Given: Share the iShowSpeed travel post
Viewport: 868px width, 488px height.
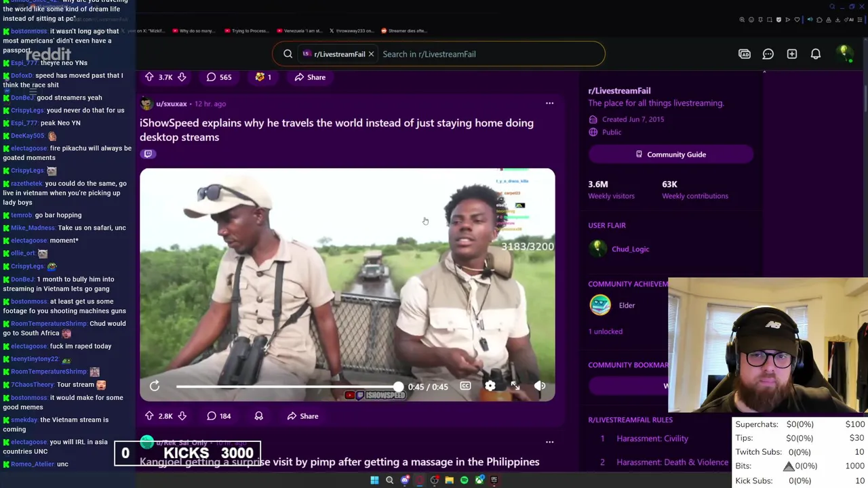Looking at the screenshot, I should (302, 416).
